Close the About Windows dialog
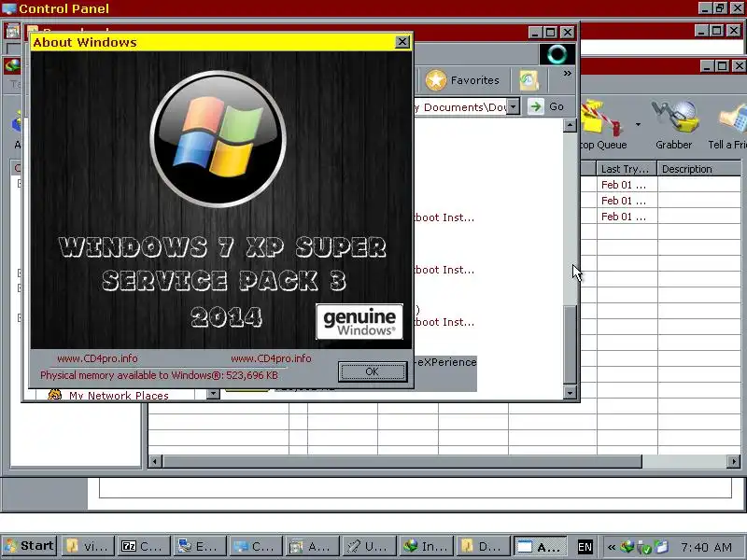Screen dimensions: 747x560 click(x=402, y=42)
